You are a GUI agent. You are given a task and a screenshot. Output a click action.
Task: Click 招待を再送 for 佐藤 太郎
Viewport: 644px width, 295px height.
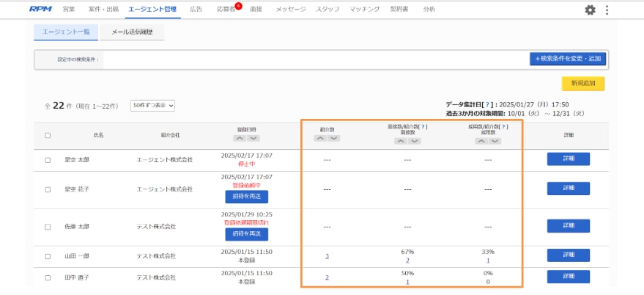(247, 234)
